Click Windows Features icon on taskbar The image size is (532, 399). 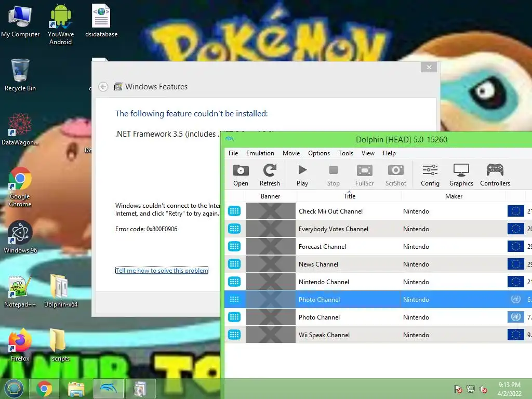pyautogui.click(x=140, y=389)
